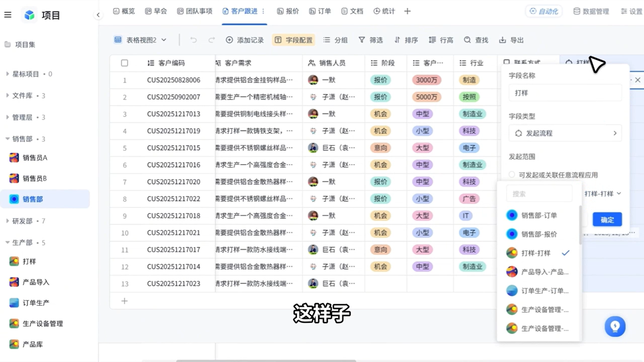Open the 打样-打样 dropdown
The image size is (644, 362).
click(603, 194)
